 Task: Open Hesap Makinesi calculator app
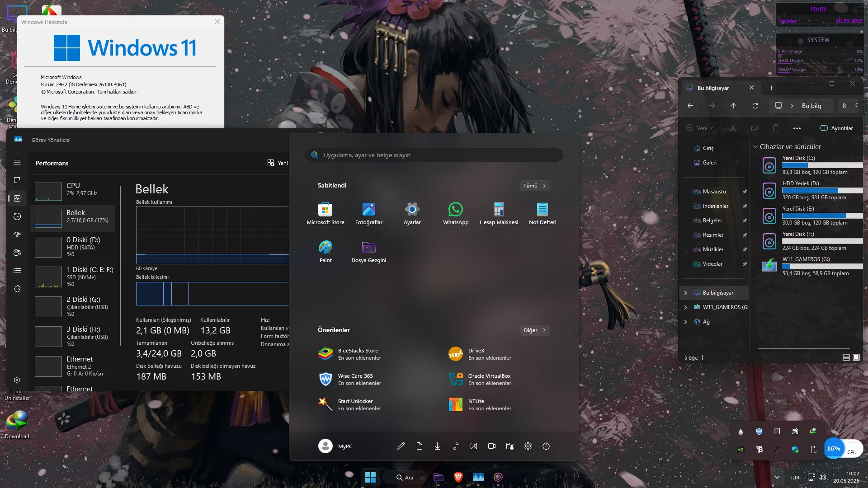click(499, 213)
